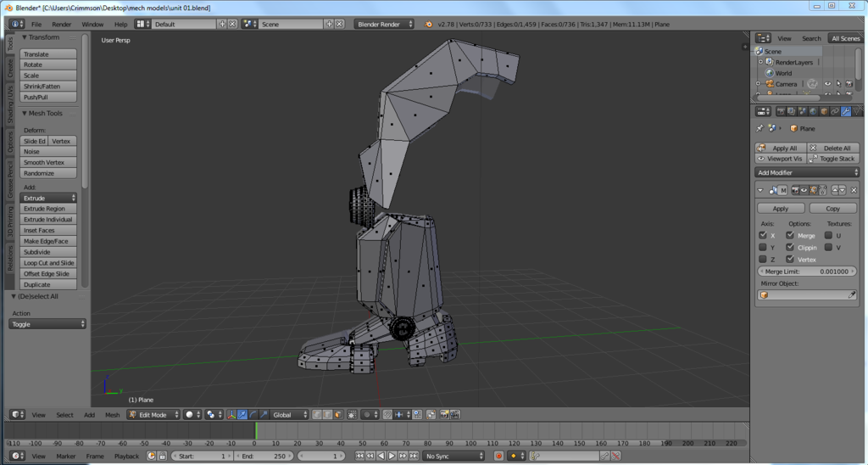
Task: Open the Render menu
Action: (61, 24)
